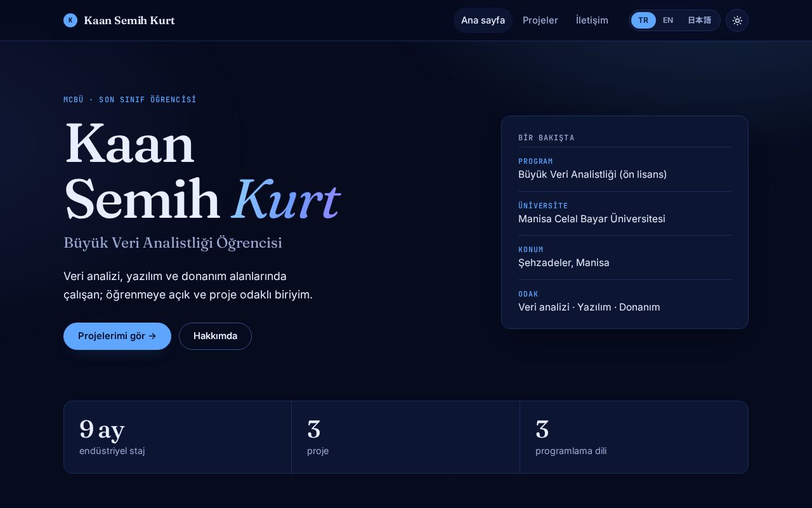This screenshot has height=508, width=812.
Task: Click the 'programlama dili' stat label
Action: click(571, 451)
